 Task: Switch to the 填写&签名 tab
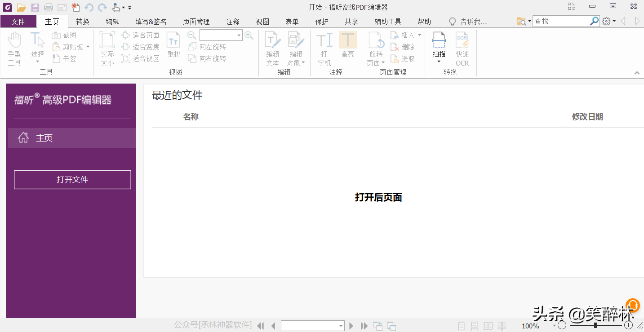(151, 22)
